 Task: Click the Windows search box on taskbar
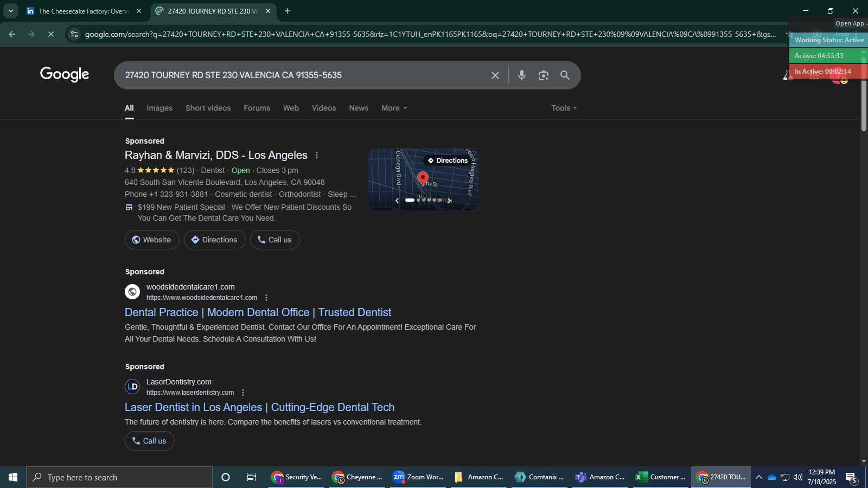point(119,477)
